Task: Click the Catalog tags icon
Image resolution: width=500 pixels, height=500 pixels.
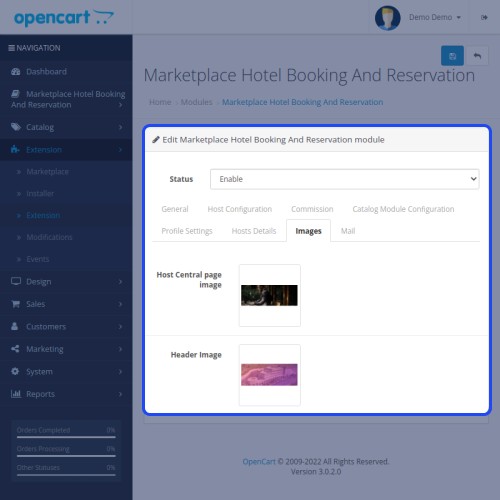Action: click(16, 127)
